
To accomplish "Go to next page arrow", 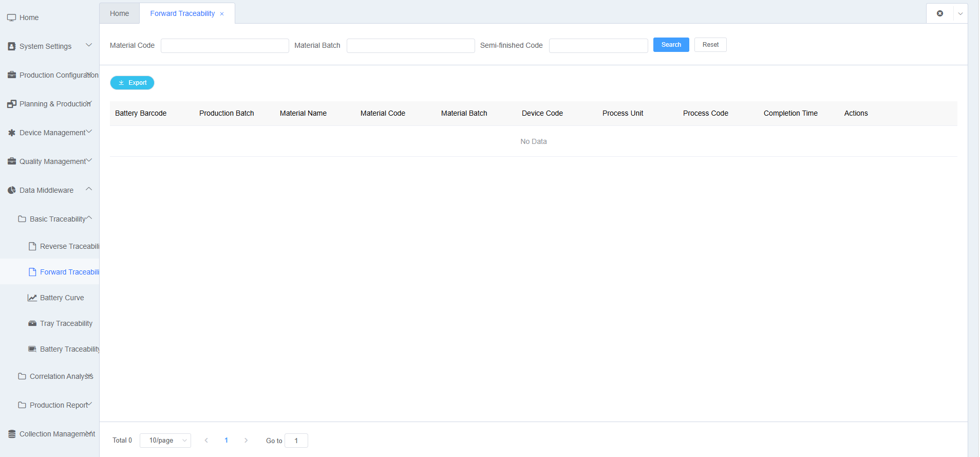I will pyautogui.click(x=246, y=441).
